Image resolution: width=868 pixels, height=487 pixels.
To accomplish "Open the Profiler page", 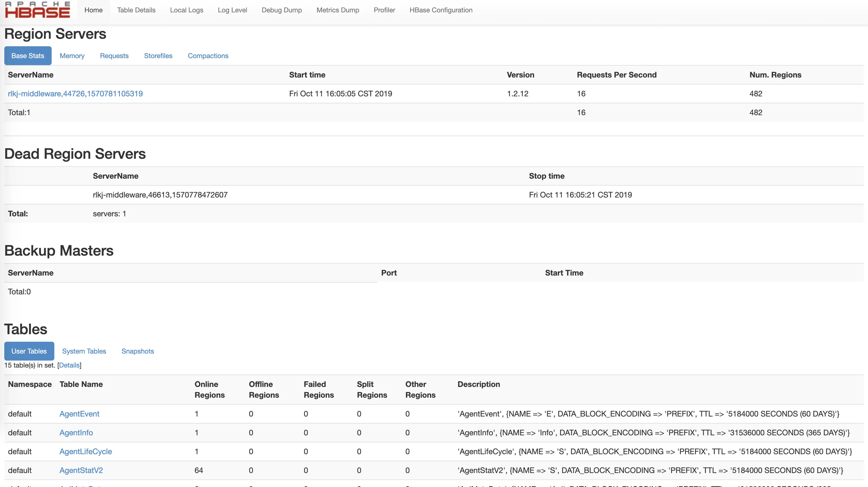I will pos(384,10).
